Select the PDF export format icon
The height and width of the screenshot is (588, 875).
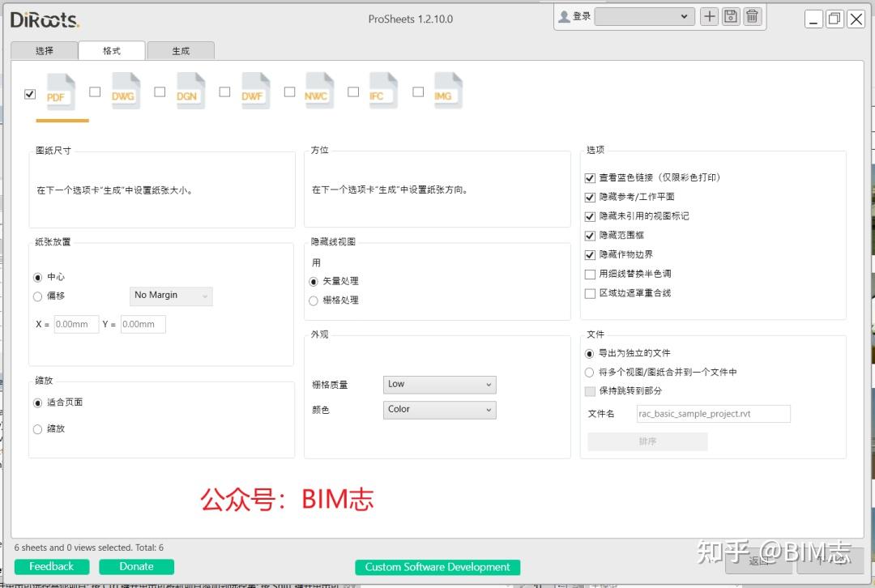[60, 91]
